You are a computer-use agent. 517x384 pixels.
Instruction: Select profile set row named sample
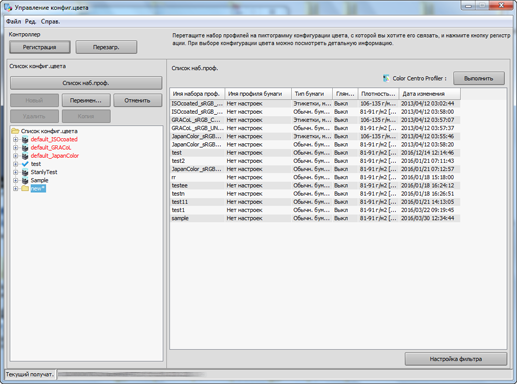315,218
